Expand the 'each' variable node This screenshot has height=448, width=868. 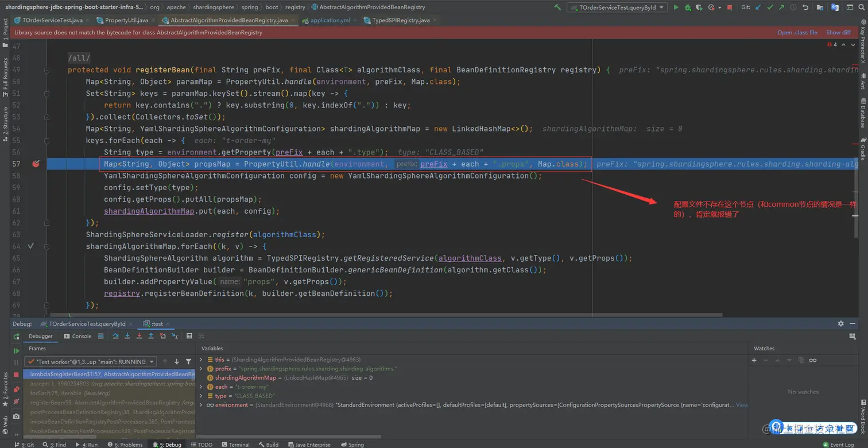tap(201, 387)
